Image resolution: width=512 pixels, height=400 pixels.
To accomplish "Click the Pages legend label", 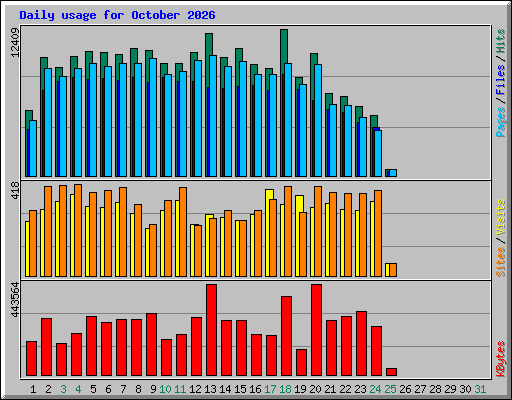I will point(500,122).
